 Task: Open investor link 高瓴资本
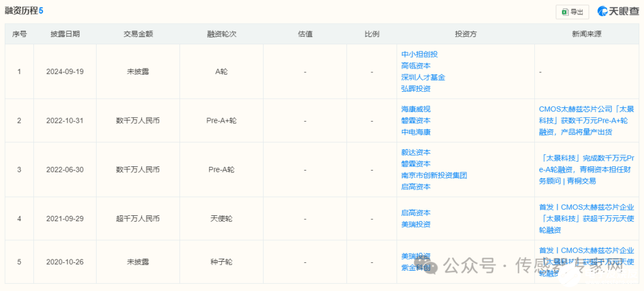click(x=416, y=66)
